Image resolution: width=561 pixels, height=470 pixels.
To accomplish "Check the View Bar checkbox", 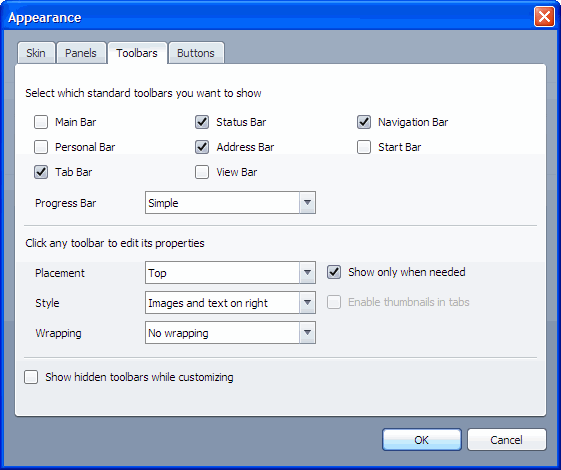I will click(x=202, y=172).
